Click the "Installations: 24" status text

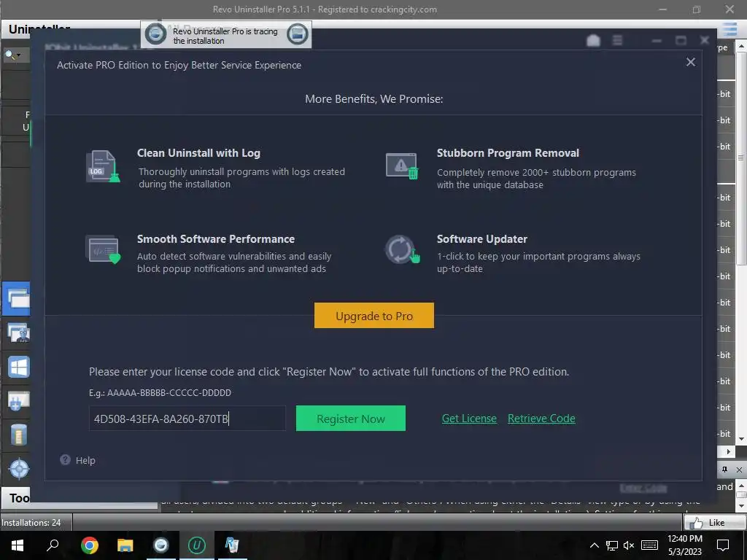pos(31,522)
